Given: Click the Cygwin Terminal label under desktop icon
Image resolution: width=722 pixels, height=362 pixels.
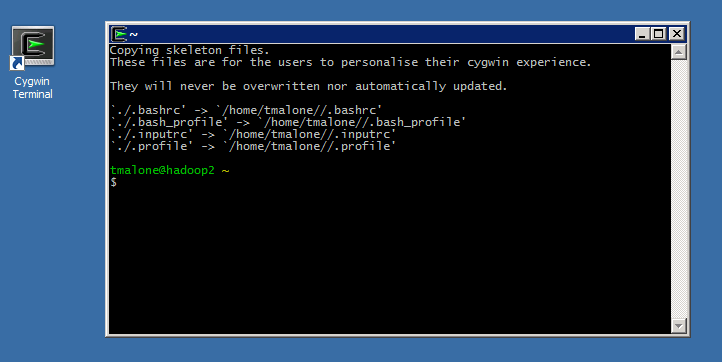Looking at the screenshot, I should tap(32, 88).
